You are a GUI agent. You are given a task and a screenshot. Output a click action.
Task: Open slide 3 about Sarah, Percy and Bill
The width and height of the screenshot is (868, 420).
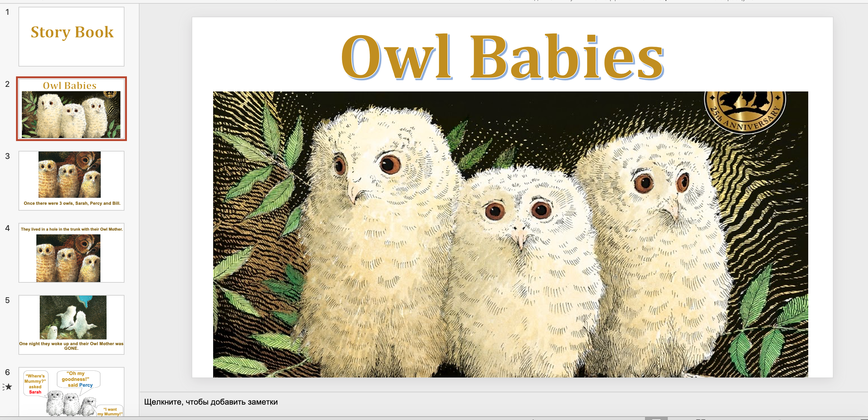[x=71, y=181]
